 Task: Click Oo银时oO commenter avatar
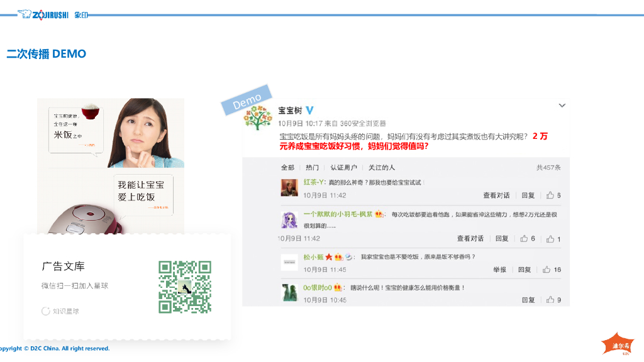click(x=289, y=293)
